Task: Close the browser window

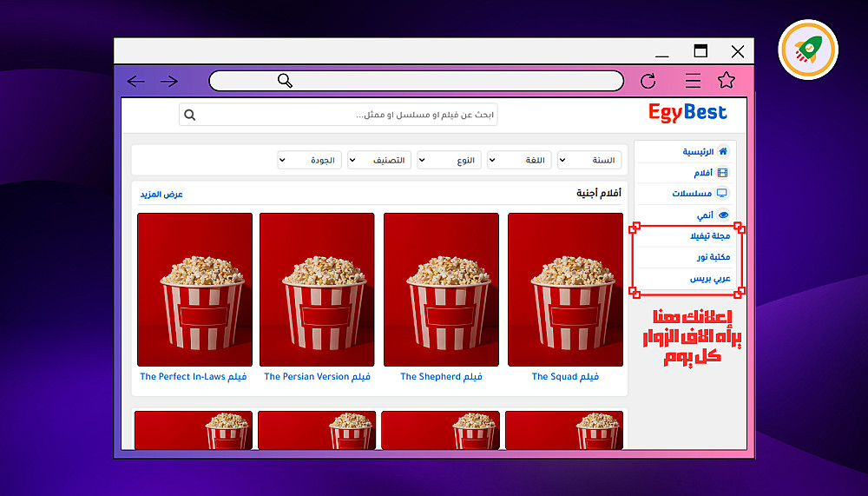Action: click(738, 51)
